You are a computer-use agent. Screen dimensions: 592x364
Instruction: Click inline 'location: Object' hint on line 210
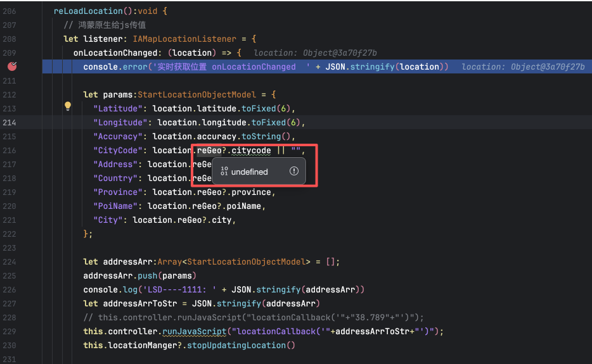click(523, 67)
